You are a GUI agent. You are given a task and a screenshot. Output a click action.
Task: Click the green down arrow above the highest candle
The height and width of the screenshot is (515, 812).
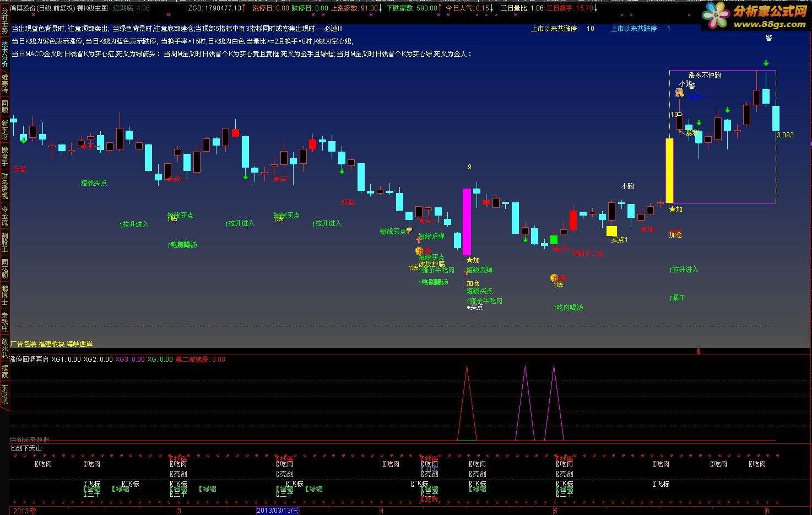coord(766,63)
